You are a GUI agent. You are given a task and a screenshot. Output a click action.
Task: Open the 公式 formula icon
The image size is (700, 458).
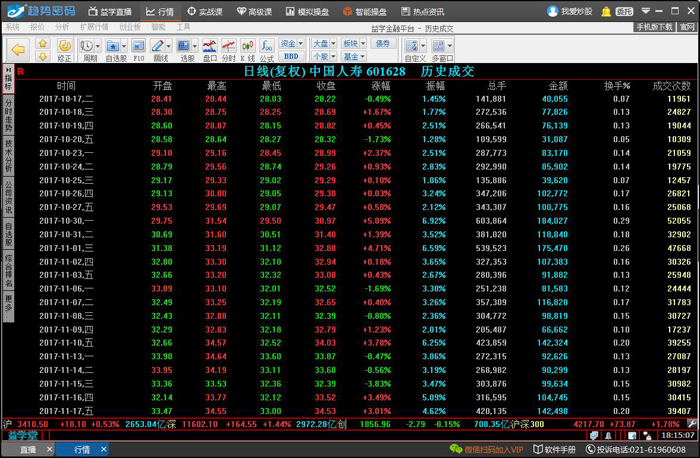265,48
